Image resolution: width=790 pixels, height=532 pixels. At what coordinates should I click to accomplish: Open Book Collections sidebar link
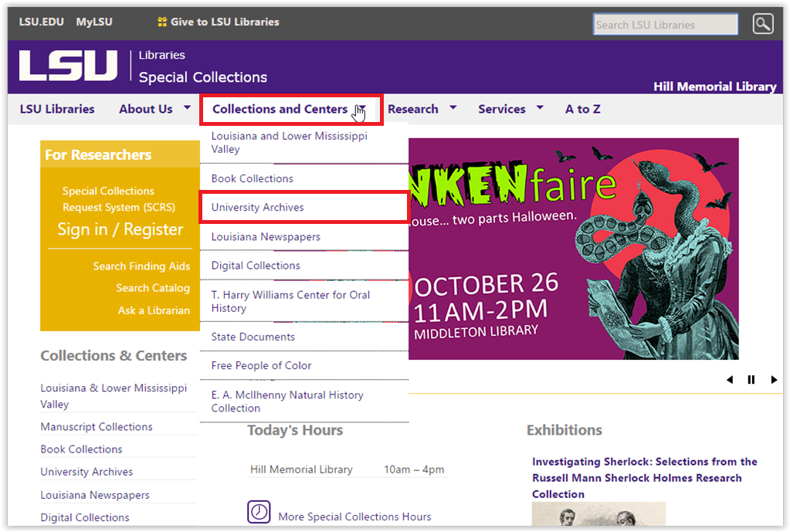[x=81, y=449]
